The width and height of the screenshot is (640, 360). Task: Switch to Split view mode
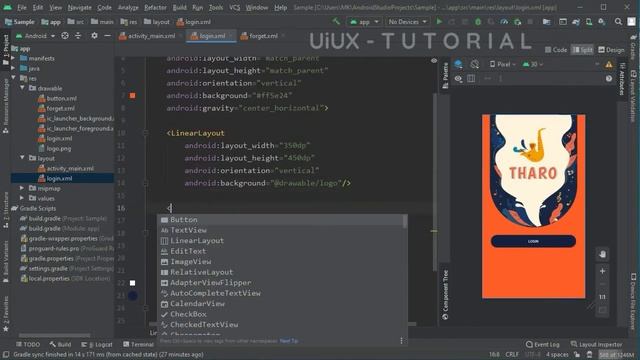pyautogui.click(x=582, y=50)
